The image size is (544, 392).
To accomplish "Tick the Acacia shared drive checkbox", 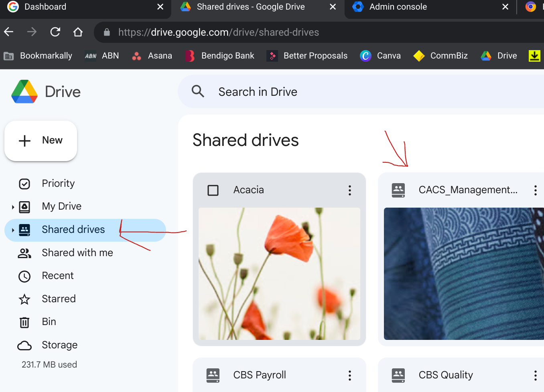I will pos(213,190).
